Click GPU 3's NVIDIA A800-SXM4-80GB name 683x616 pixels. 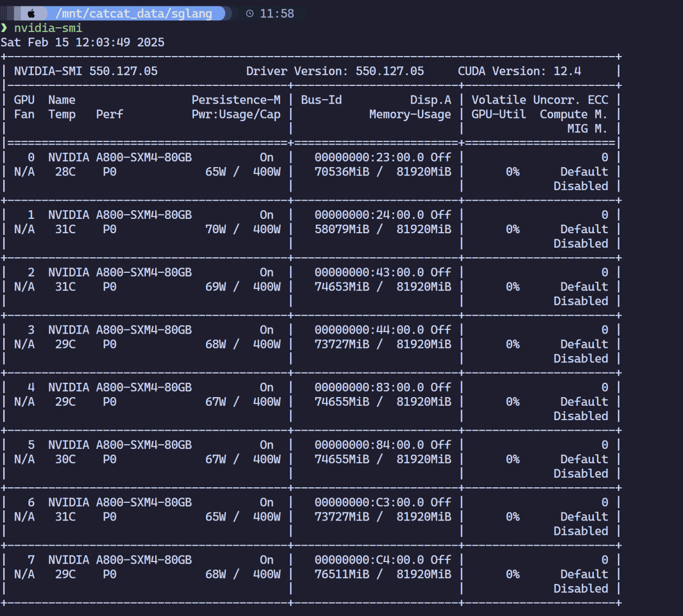click(120, 330)
